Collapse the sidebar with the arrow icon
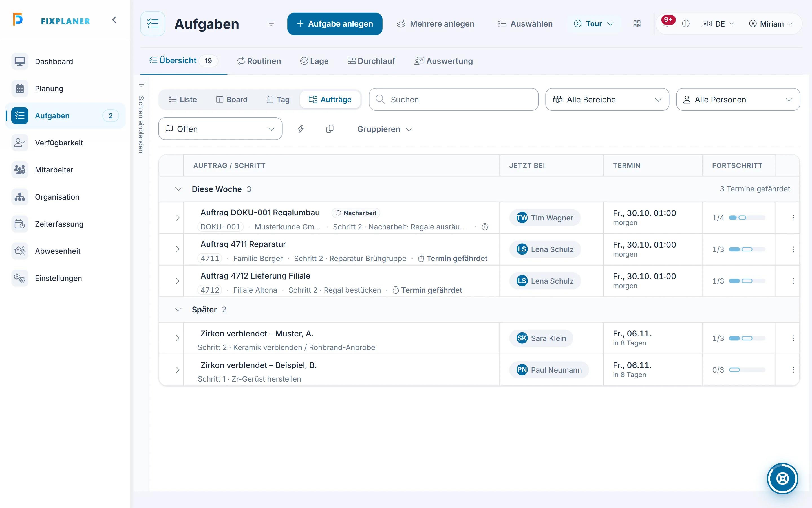This screenshot has height=508, width=812. (x=114, y=20)
